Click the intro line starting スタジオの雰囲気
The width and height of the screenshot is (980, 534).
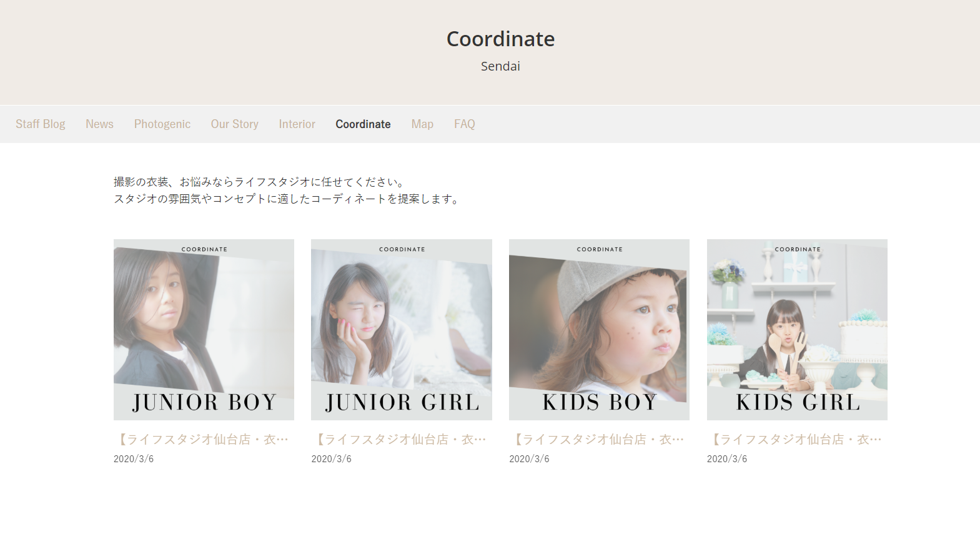(x=288, y=199)
